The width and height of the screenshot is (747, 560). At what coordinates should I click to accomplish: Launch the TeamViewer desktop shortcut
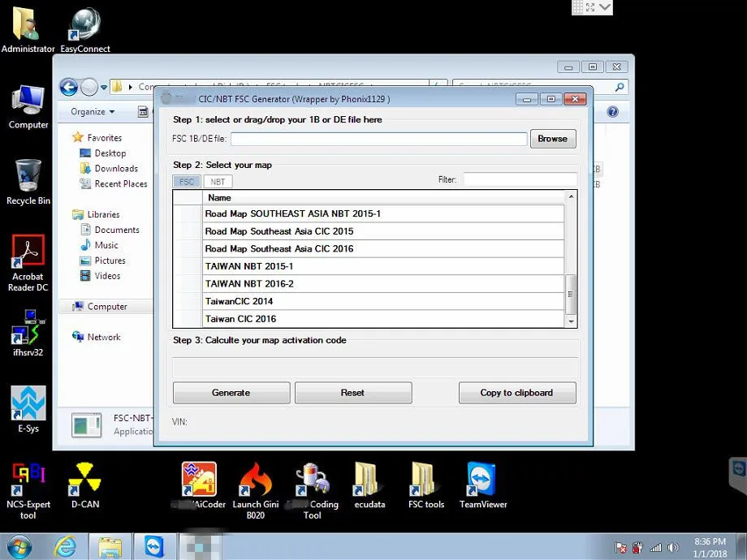(482, 485)
